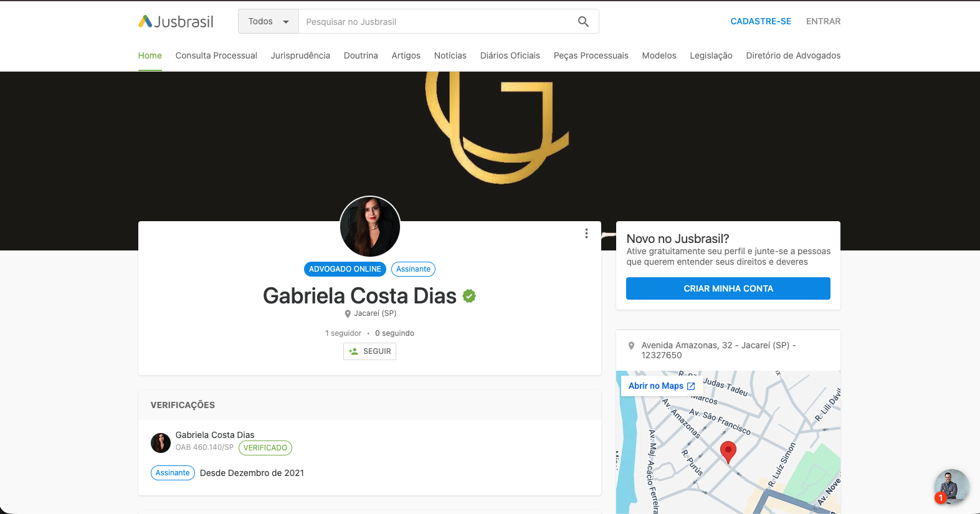Open the Doutrina tab
Viewport: 980px width, 514px height.
point(361,55)
